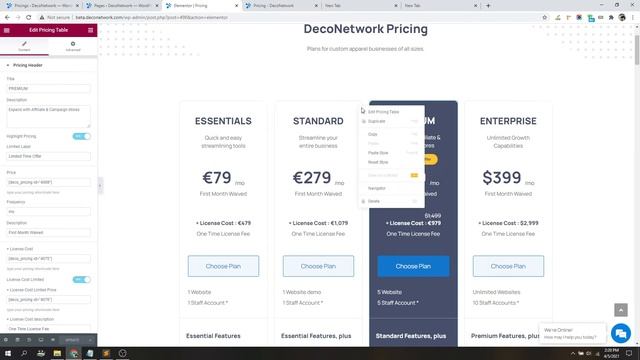Open the Windows Start menu
Viewport: 640px width, 360px height.
(x=8, y=353)
